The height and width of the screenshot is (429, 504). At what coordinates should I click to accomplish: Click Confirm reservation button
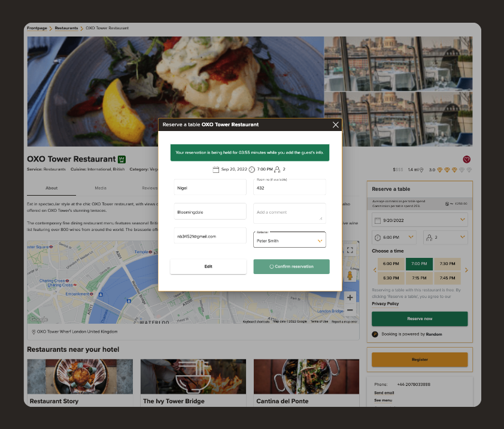[x=292, y=267]
